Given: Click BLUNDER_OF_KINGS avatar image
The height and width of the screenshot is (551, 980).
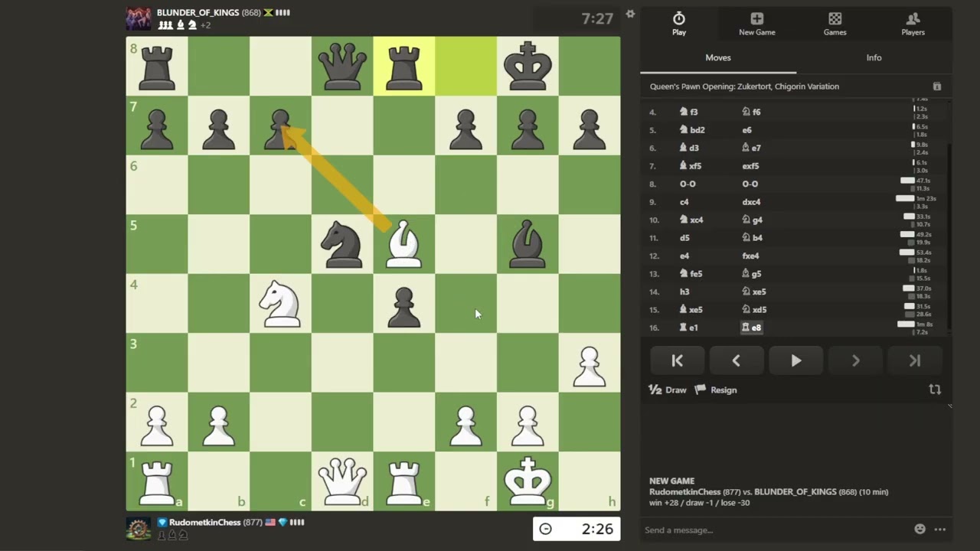Looking at the screenshot, I should [x=139, y=18].
